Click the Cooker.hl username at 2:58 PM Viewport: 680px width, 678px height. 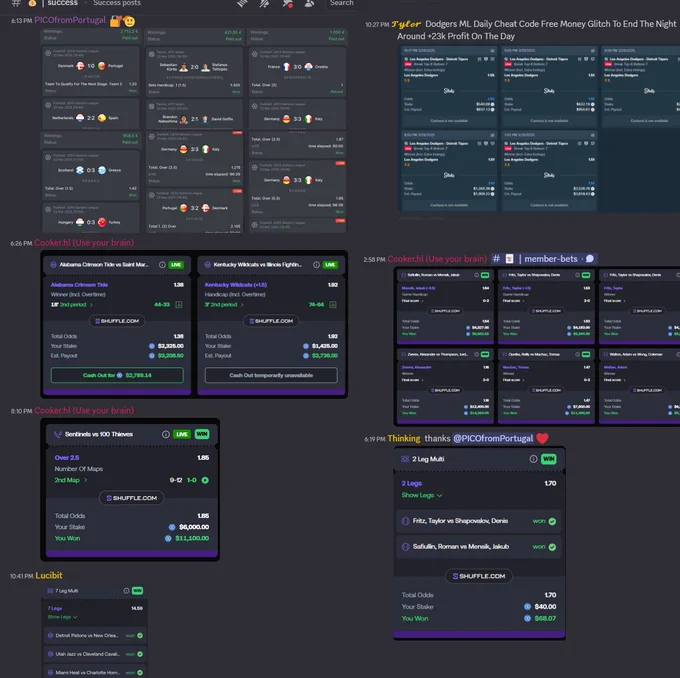pos(437,259)
